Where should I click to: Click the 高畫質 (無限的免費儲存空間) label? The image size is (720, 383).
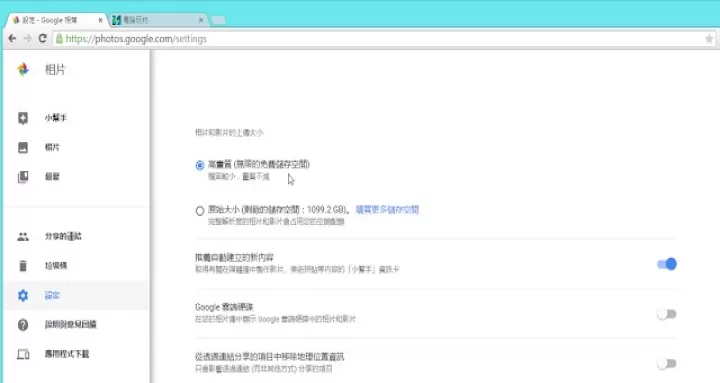pos(259,164)
